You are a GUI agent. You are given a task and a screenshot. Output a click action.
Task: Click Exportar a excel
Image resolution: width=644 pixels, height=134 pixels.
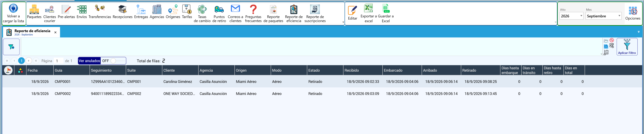coord(368,13)
